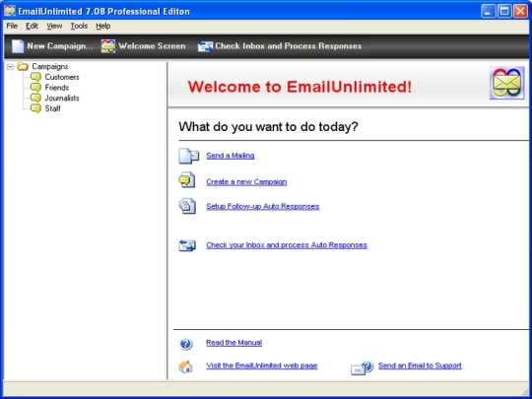Click the blue question mark manual icon
The width and height of the screenshot is (532, 399).
click(186, 344)
